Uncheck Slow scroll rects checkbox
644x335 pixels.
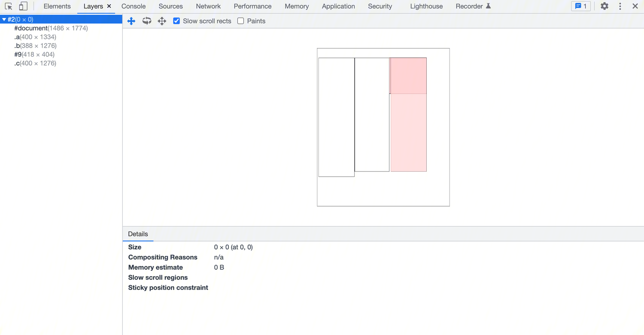pyautogui.click(x=176, y=21)
